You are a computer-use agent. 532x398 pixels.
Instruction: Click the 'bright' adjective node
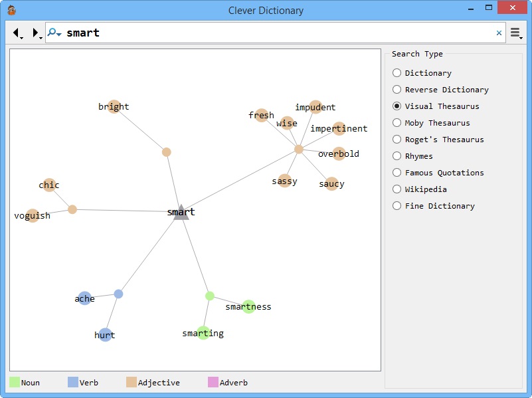pos(114,106)
